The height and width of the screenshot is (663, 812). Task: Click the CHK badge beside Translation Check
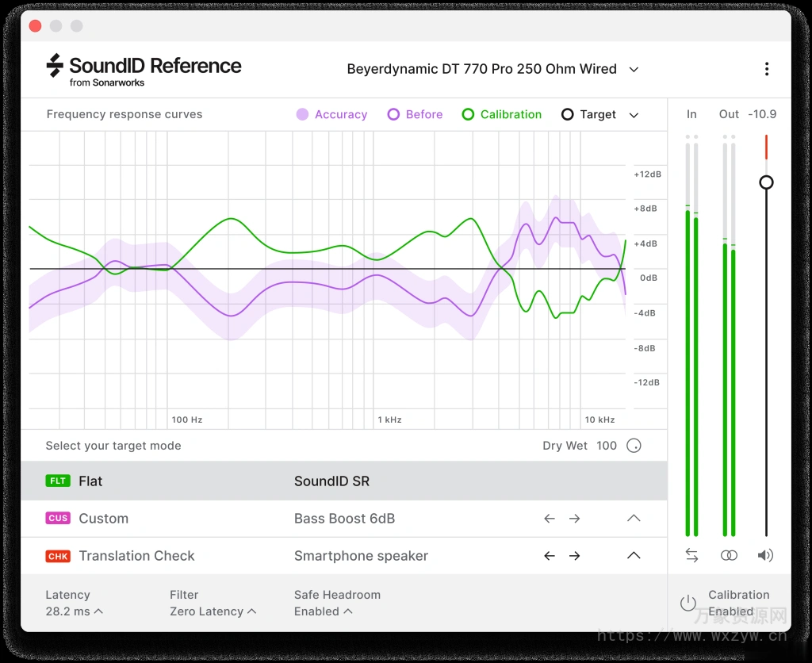(x=58, y=556)
